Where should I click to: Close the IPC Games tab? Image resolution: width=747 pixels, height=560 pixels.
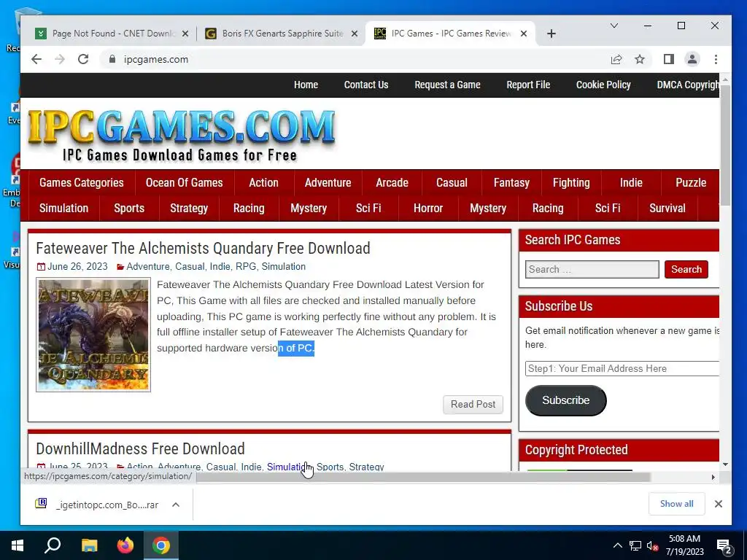tap(524, 34)
